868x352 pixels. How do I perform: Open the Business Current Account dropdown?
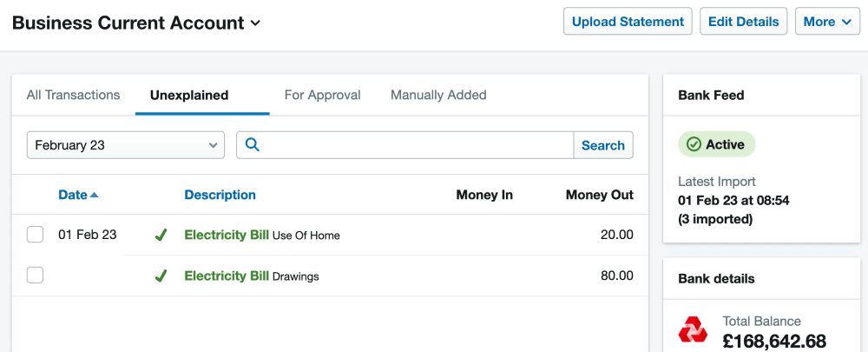pyautogui.click(x=255, y=23)
